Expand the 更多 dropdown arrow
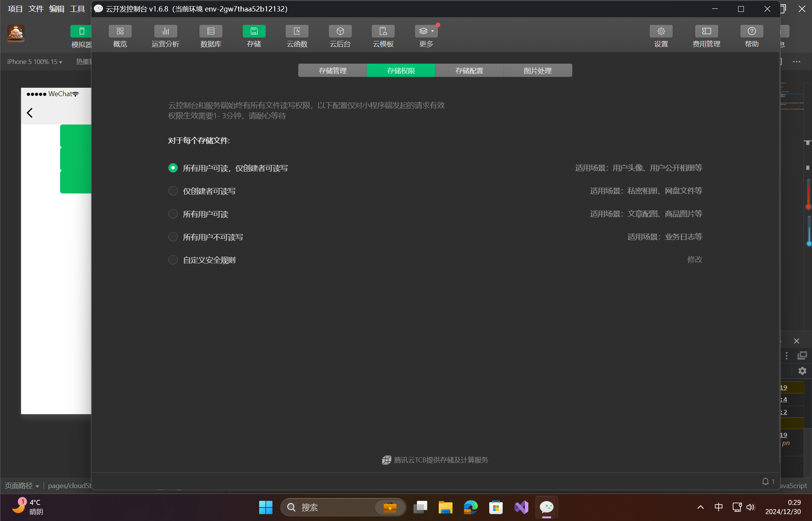Screen dimensions: 812x521 point(433,31)
